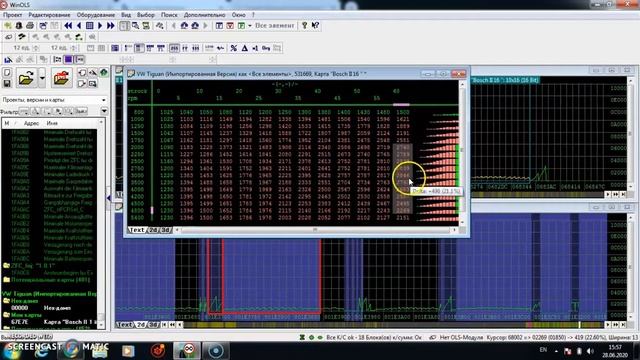Click the first filter button after 'Фильтр'
Image resolution: width=640 pixels, height=360 pixels.
[24, 111]
